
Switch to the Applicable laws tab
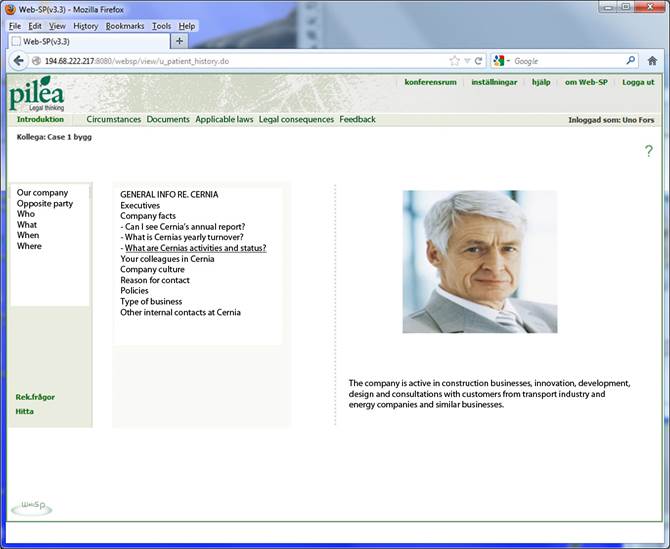pyautogui.click(x=224, y=120)
